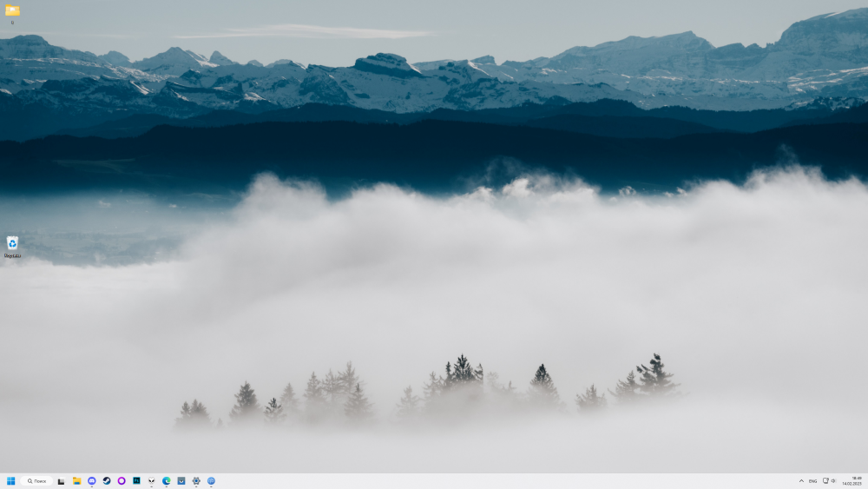Open Discord from the taskbar
The image size is (868, 489).
[92, 480]
